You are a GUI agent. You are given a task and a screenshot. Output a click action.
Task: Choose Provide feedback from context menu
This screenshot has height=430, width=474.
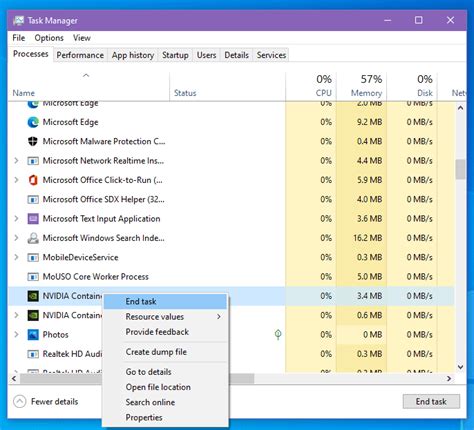(x=165, y=332)
